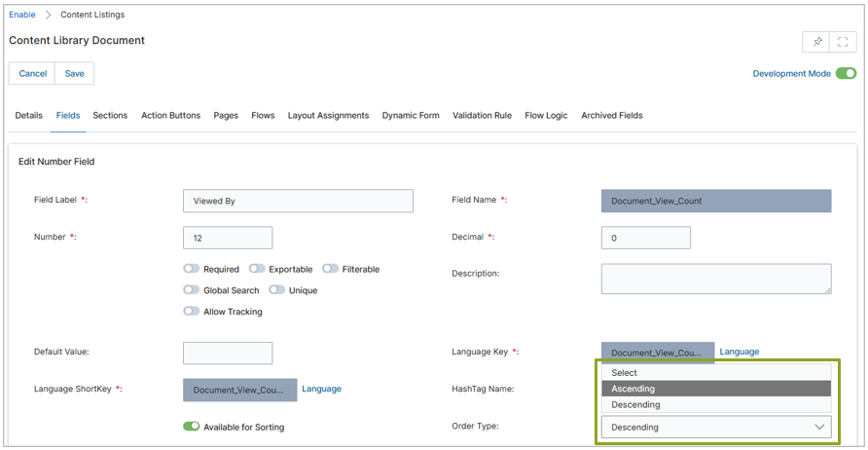The width and height of the screenshot is (868, 450).
Task: Turn on the Filterable toggle
Action: click(331, 269)
